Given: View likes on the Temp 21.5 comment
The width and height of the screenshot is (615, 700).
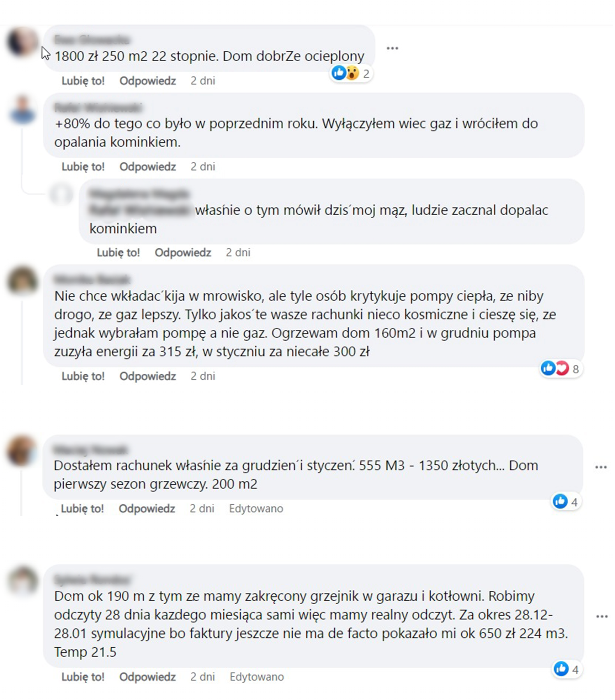Looking at the screenshot, I should pyautogui.click(x=567, y=669).
